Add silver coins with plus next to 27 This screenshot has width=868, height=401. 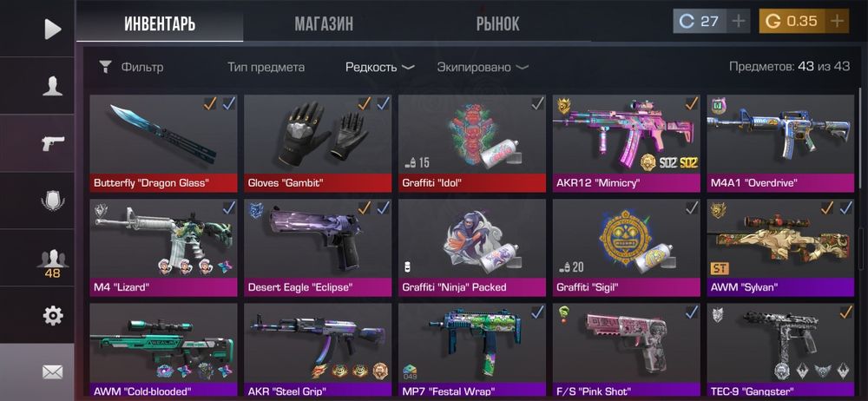(x=739, y=22)
